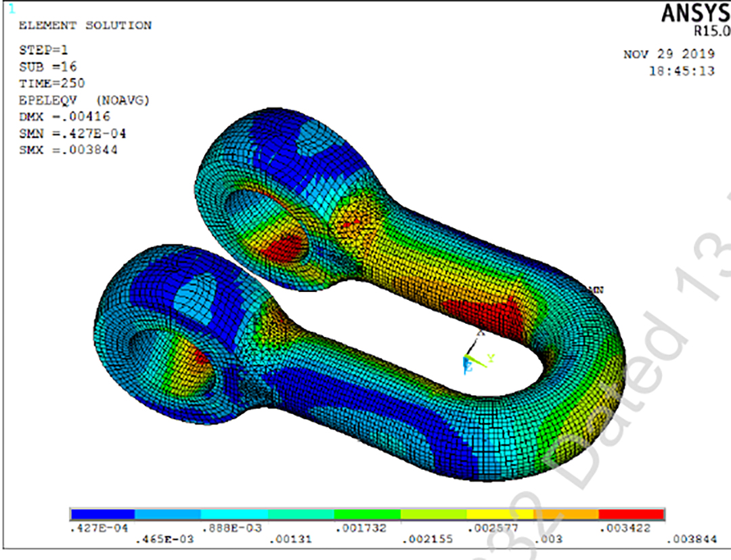Click the SMN =.427E-04 value
The width and height of the screenshot is (731, 560).
pyautogui.click(x=72, y=133)
